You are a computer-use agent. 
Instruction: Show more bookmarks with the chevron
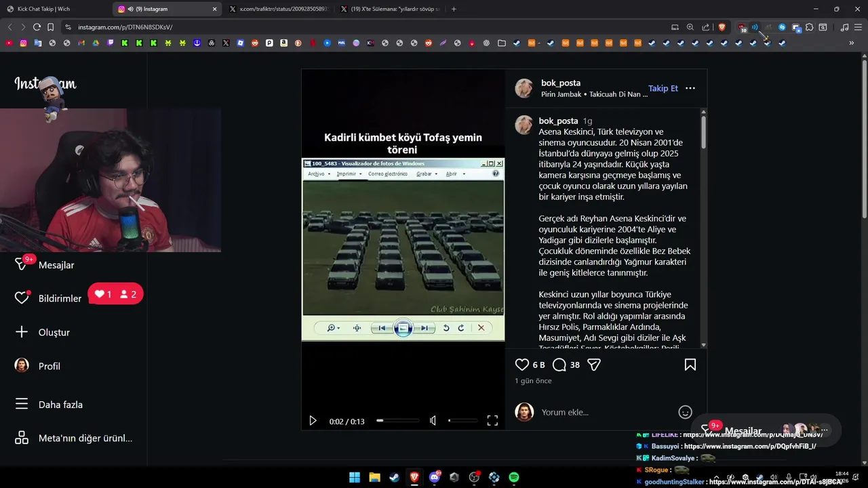coord(851,43)
